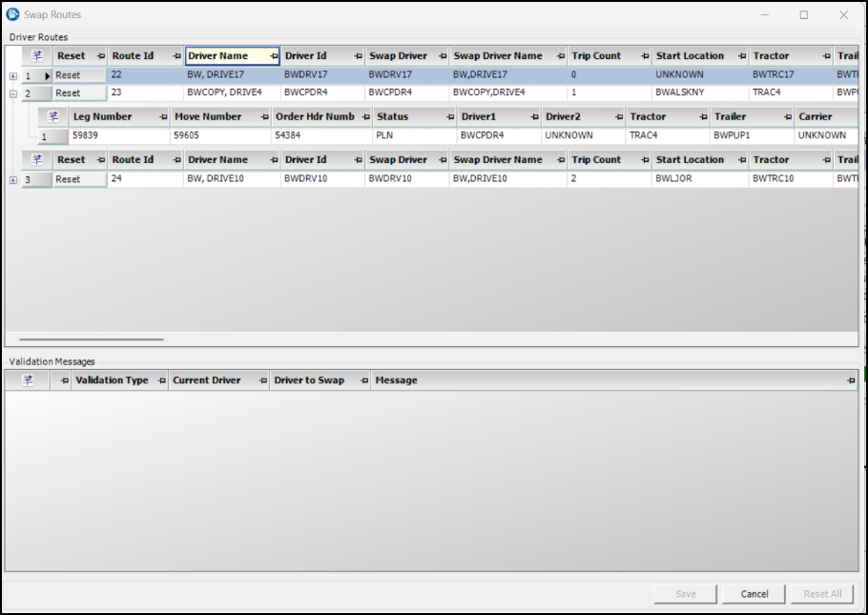Pin the Current Driver column
This screenshot has width=868, height=615.
point(263,380)
